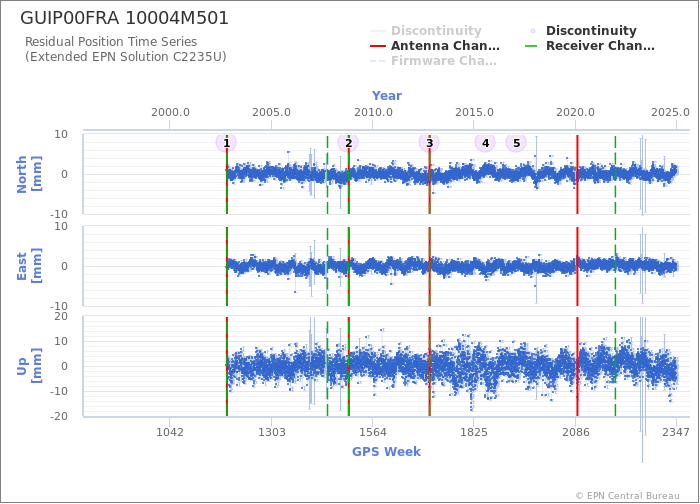The image size is (700, 504).
Task: Click discontinuity marker 2
Action: click(348, 143)
